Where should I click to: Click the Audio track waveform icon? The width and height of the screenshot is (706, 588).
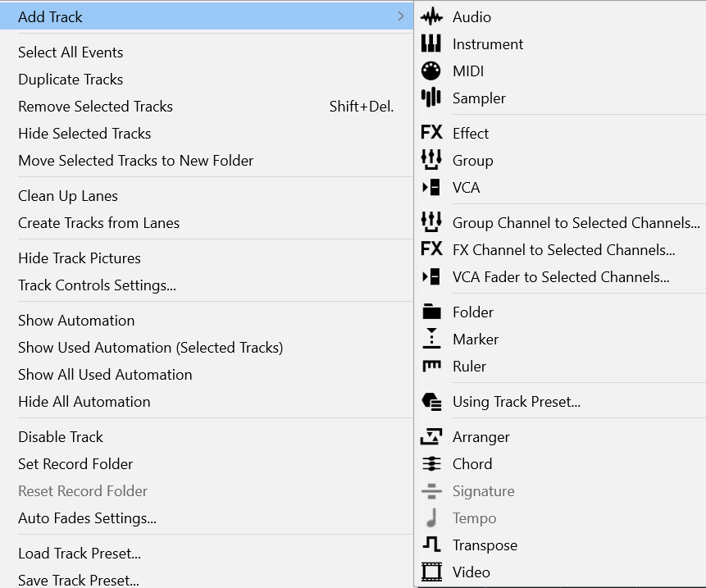point(431,17)
